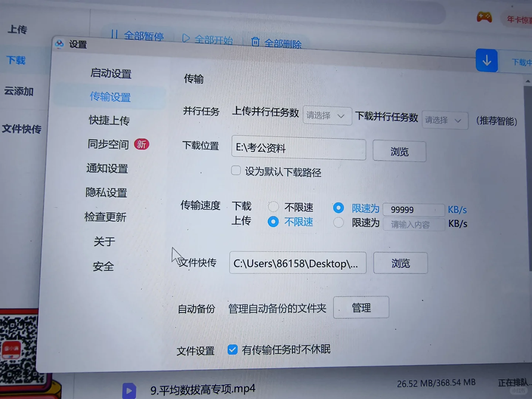Expand the 请选择 selector next to 推荐智能

click(445, 120)
